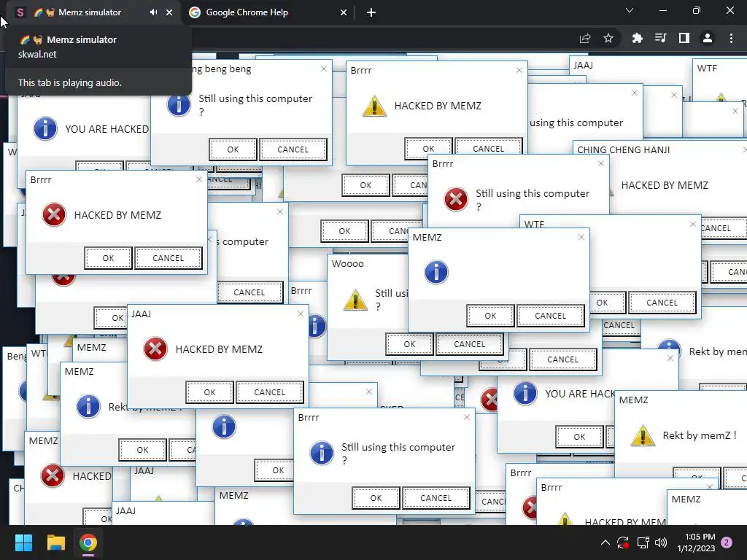The width and height of the screenshot is (747, 560).
Task: Close the bottom Brrrr Still using dialog with info icon
Action: point(467,417)
